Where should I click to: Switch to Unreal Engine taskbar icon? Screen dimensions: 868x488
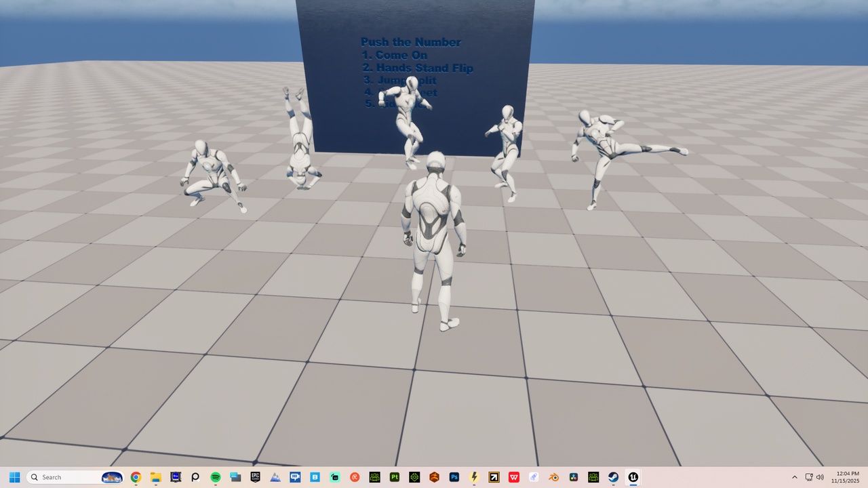(x=633, y=477)
